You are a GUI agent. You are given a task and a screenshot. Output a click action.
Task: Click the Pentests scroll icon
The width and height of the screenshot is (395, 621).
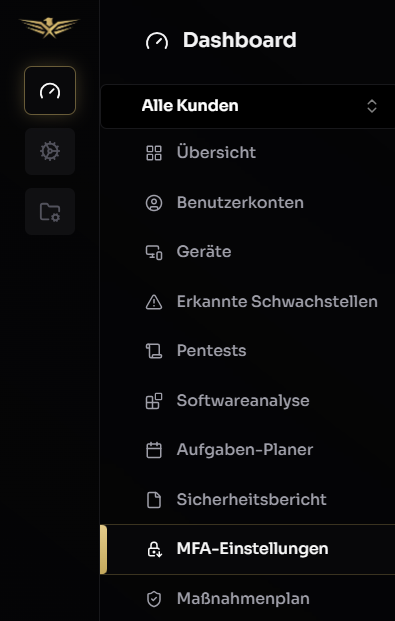pyautogui.click(x=154, y=351)
